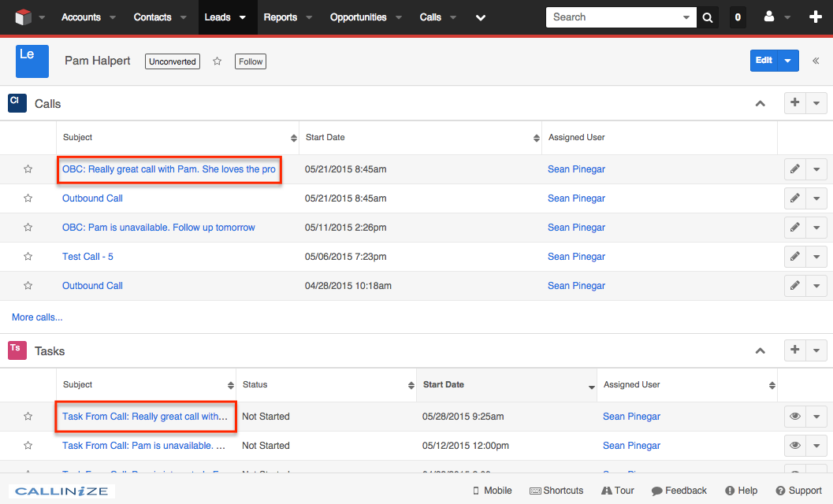Preview Task From Call: Really great call with eye icon

pos(794,417)
